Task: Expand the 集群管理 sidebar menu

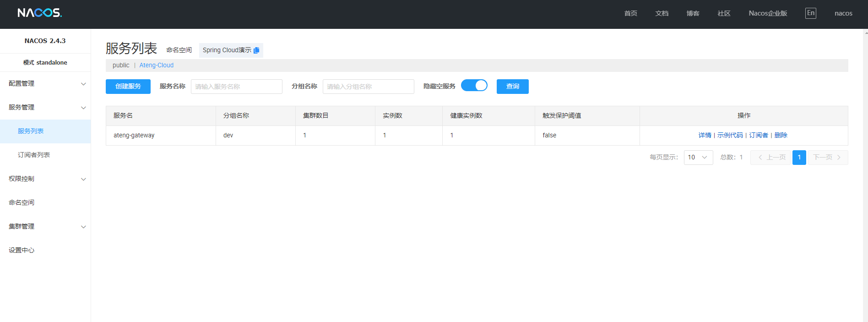Action: click(x=45, y=227)
